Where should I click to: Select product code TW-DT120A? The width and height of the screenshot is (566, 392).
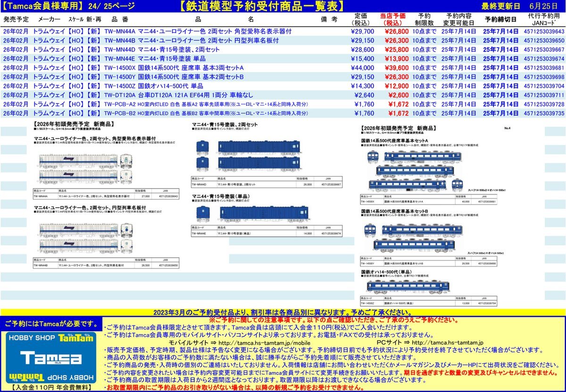click(x=120, y=95)
